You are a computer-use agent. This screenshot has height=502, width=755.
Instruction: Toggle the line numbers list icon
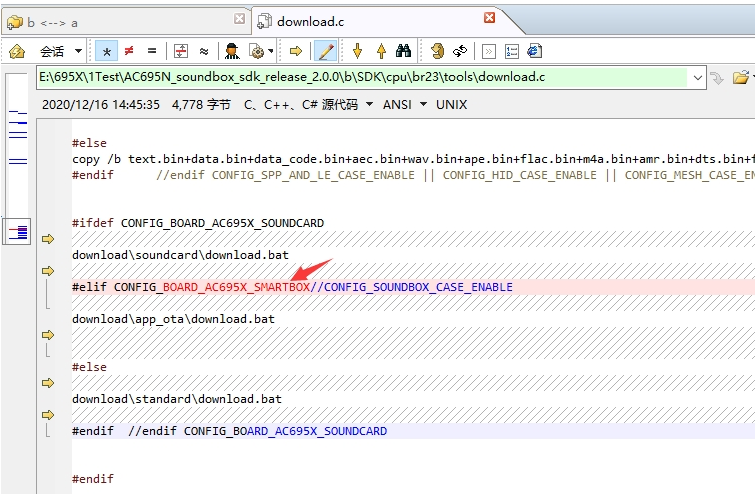512,51
